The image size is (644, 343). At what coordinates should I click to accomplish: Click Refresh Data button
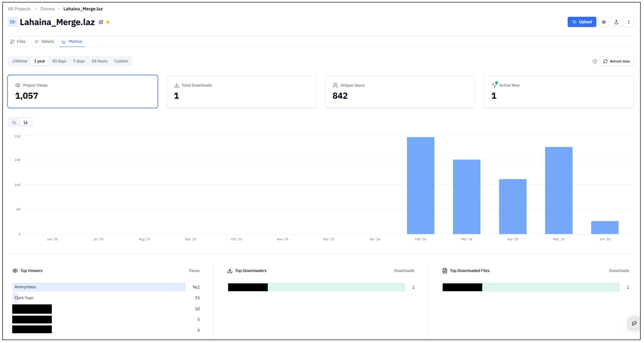point(617,62)
